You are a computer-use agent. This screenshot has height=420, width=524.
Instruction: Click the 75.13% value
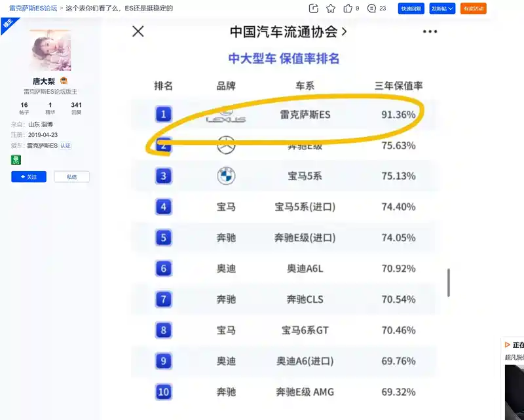point(398,176)
